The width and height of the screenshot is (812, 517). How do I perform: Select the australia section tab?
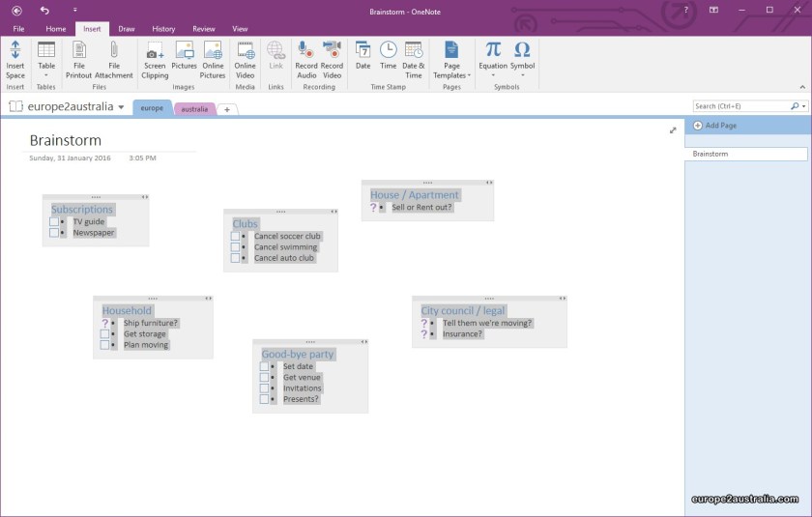coord(194,109)
